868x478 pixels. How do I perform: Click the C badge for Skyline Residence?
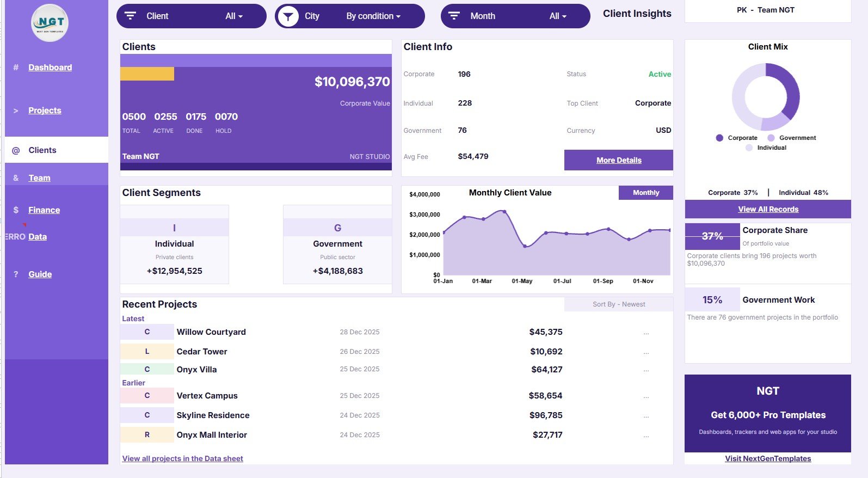(147, 415)
